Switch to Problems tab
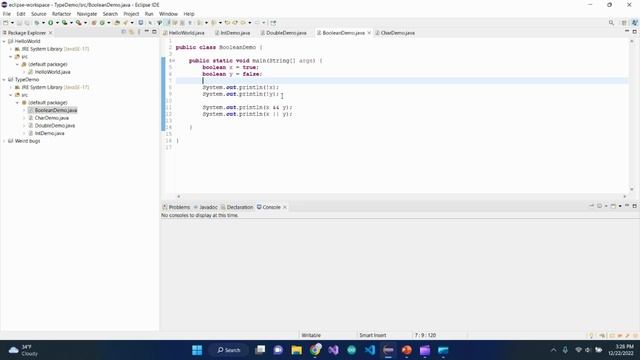Viewport: 640px width, 360px height. (x=176, y=207)
